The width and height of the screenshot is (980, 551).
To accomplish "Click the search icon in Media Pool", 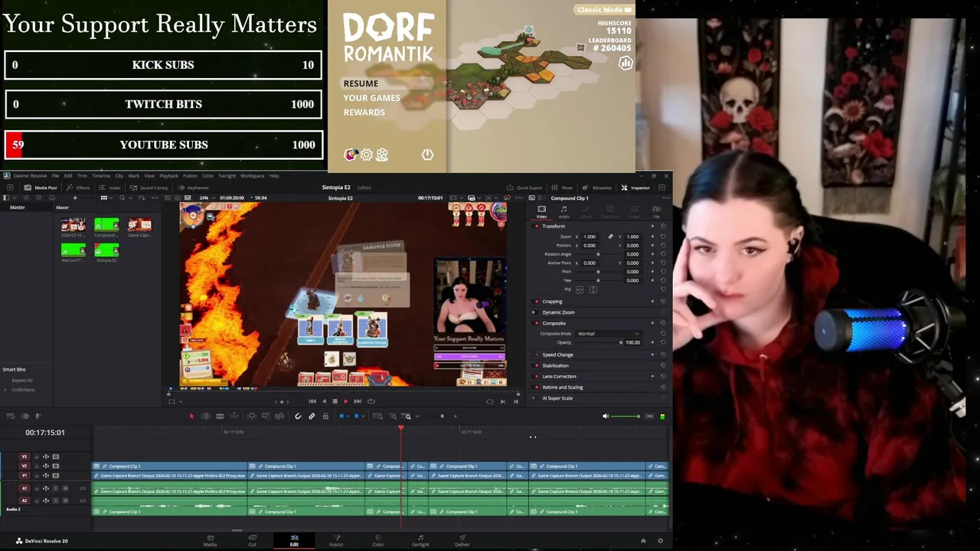I will (x=122, y=197).
